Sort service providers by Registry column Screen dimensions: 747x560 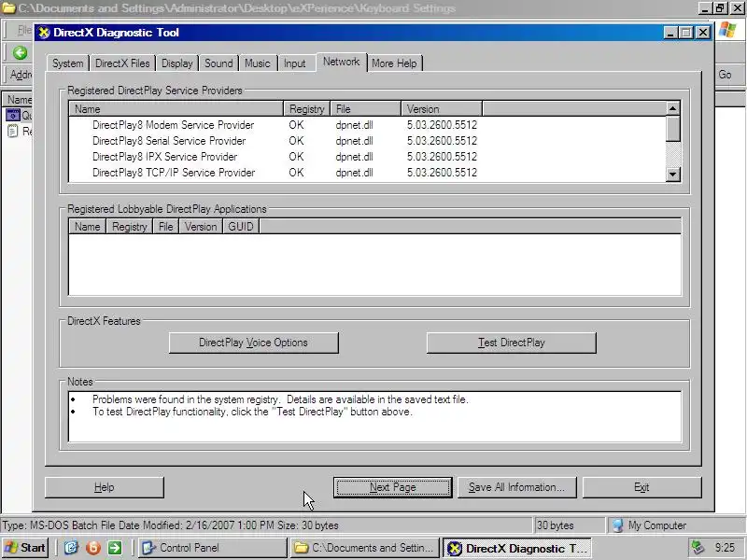(307, 109)
